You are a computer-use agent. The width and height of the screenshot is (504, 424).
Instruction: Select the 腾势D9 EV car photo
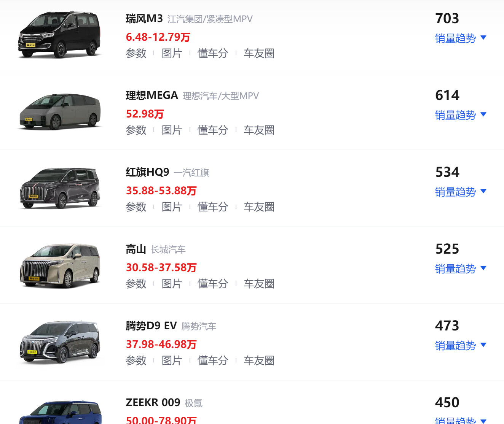pos(60,342)
